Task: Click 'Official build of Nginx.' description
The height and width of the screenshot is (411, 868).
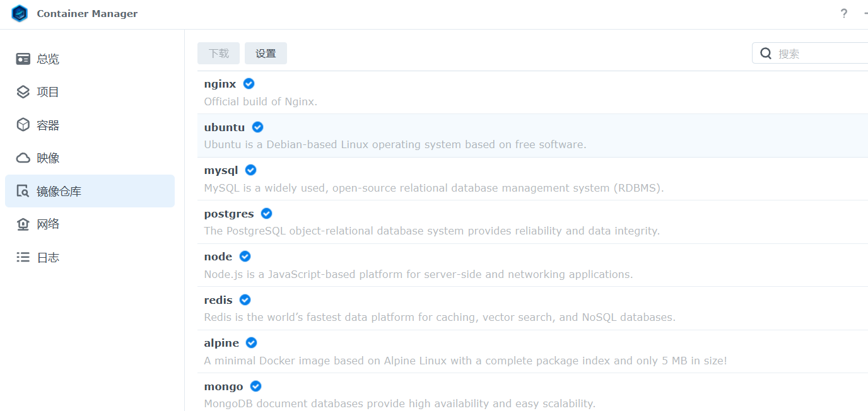Action: [x=261, y=101]
